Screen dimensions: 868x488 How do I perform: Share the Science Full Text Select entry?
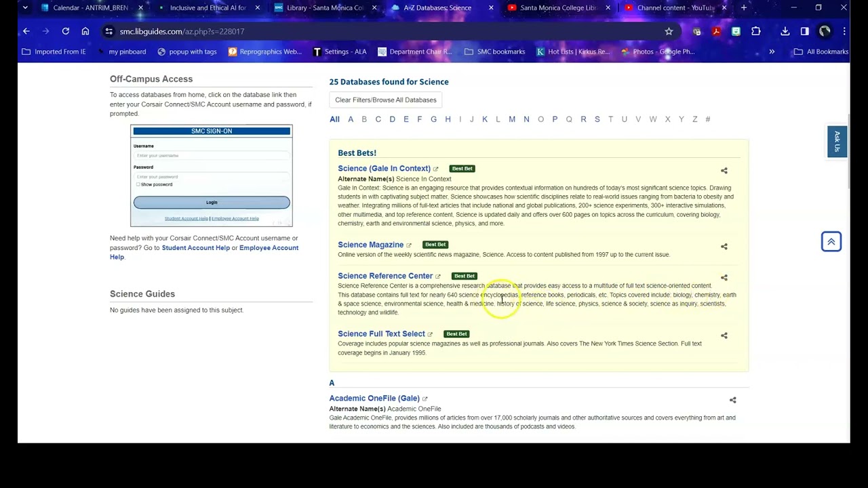point(724,335)
